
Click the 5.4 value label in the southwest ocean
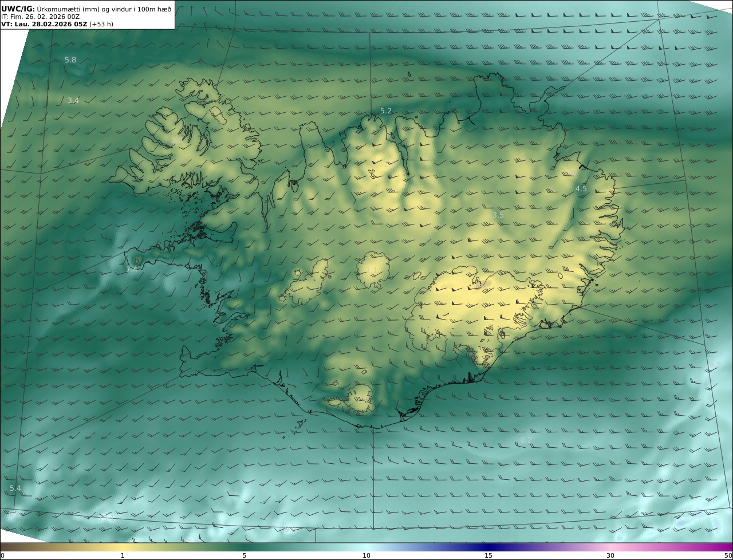tap(15, 488)
